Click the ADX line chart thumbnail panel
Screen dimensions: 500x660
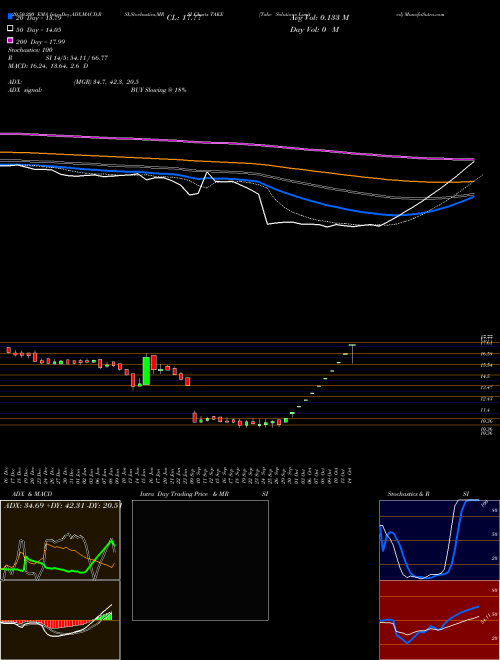point(60,540)
